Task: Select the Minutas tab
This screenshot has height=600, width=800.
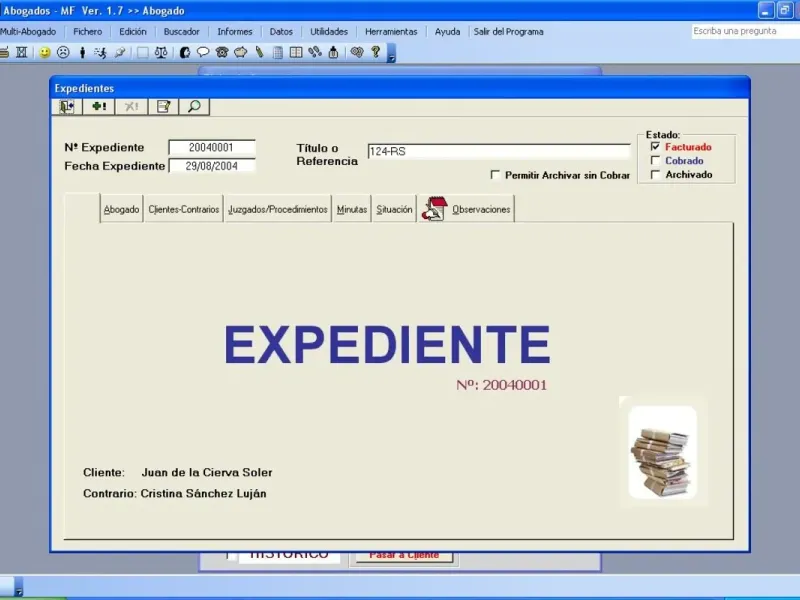Action: click(x=352, y=209)
